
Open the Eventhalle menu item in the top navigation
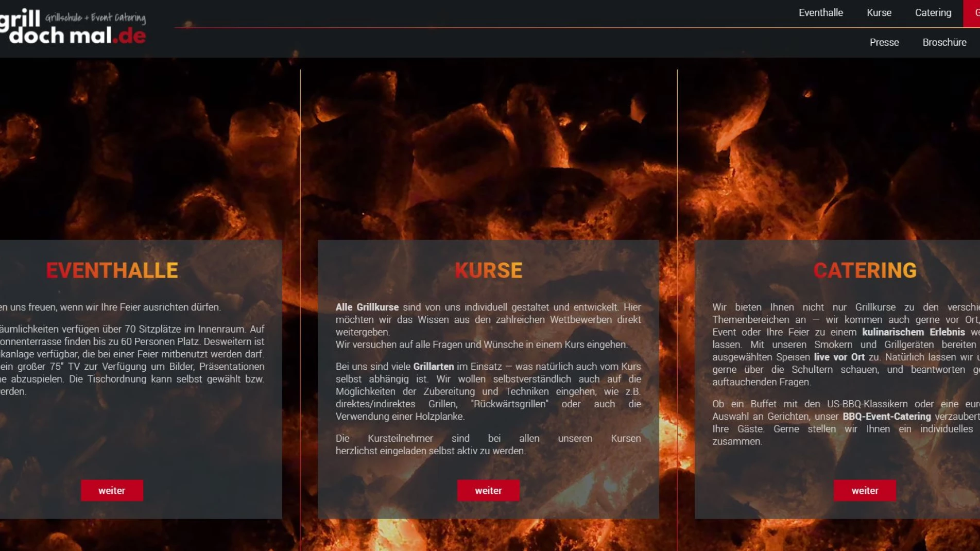pyautogui.click(x=820, y=13)
